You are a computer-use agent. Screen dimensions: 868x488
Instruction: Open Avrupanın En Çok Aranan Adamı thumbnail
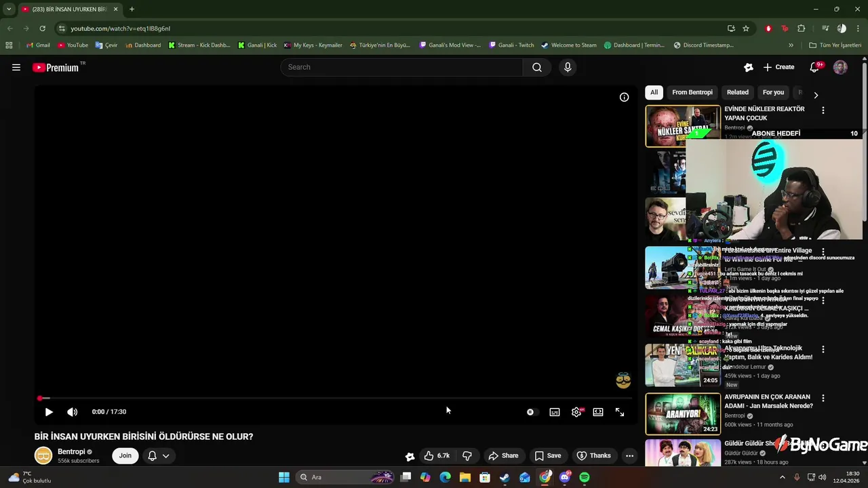(x=683, y=413)
